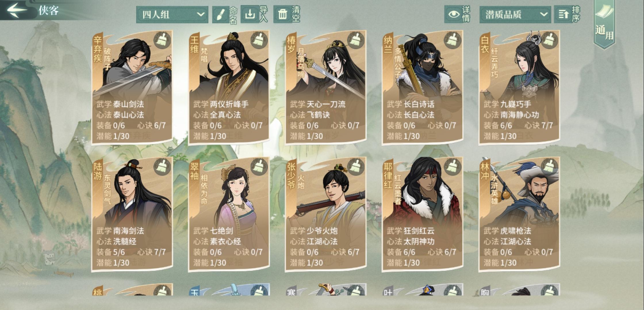Select the 纳兰 hero card
The image size is (644, 310).
422,87
